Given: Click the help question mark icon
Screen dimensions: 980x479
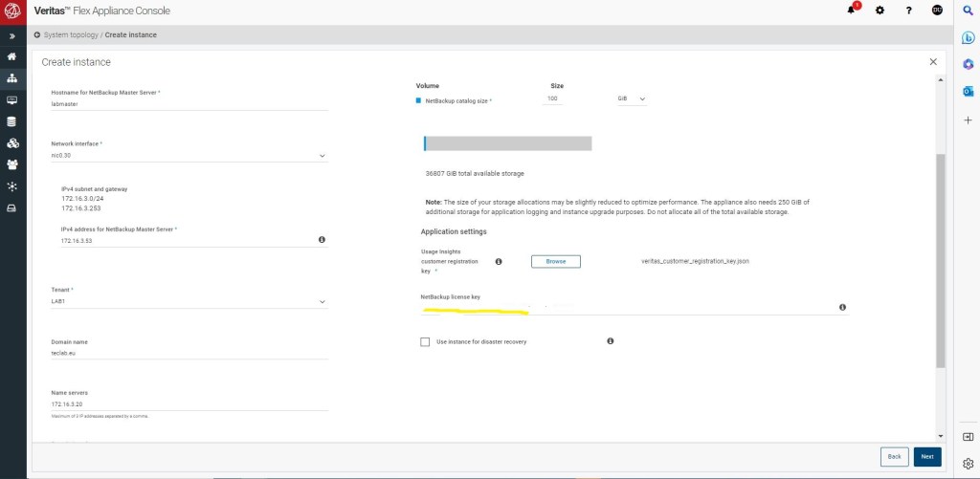Looking at the screenshot, I should [908, 11].
